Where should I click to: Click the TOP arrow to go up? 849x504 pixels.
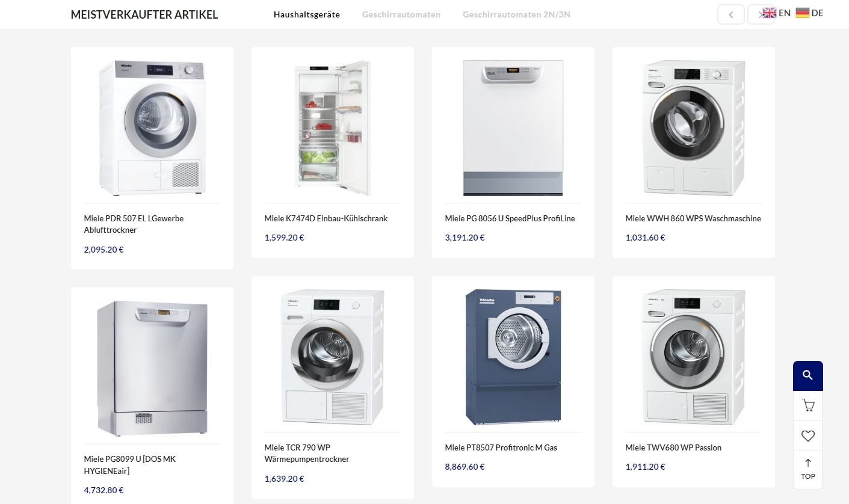[x=807, y=469]
